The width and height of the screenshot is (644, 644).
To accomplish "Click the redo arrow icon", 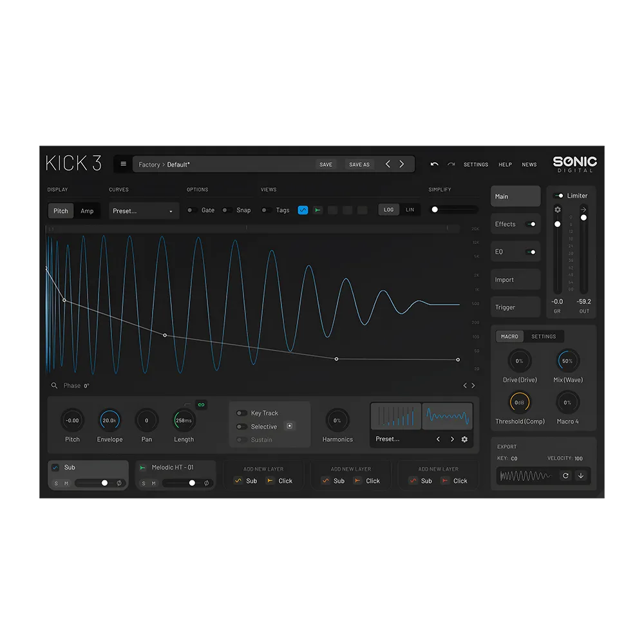I will coord(451,164).
